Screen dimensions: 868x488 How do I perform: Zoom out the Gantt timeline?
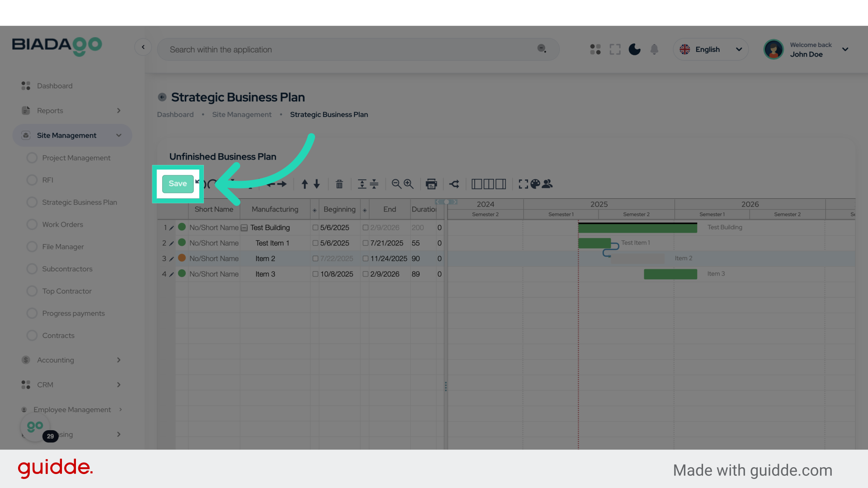pyautogui.click(x=396, y=184)
